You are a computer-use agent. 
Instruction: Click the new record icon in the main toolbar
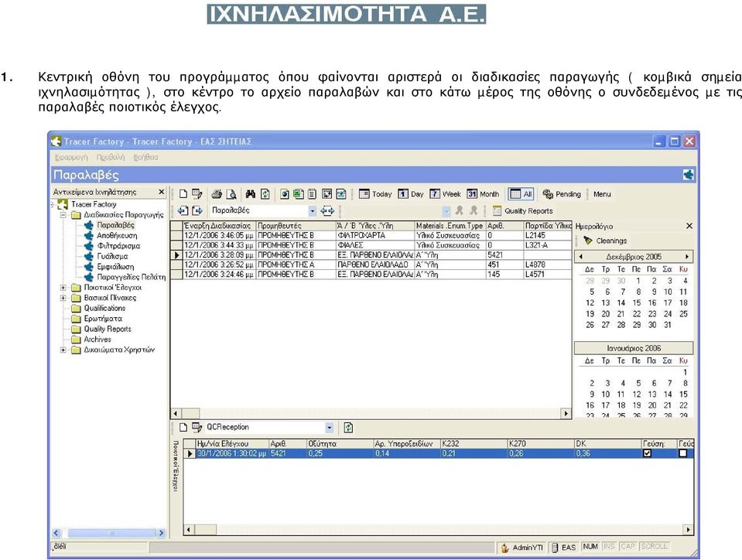coord(183,194)
